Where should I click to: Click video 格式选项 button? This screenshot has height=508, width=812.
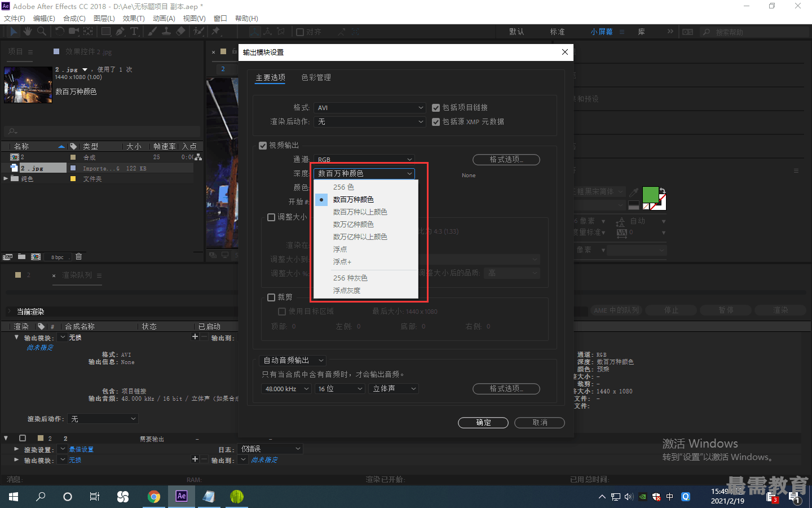(506, 160)
